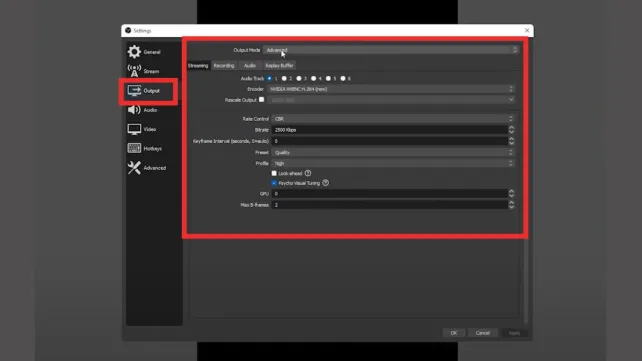Select audio track 2 radio button

[284, 78]
